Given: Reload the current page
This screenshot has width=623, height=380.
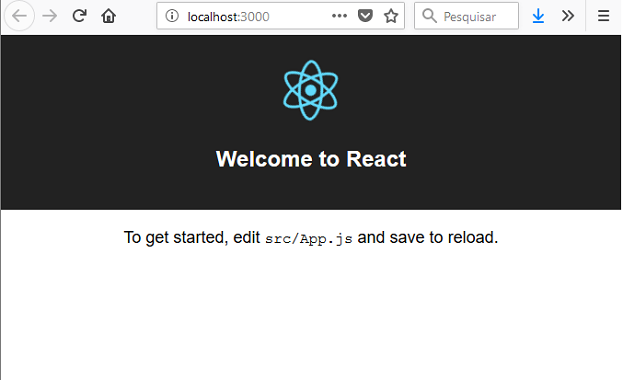Looking at the screenshot, I should (x=79, y=16).
